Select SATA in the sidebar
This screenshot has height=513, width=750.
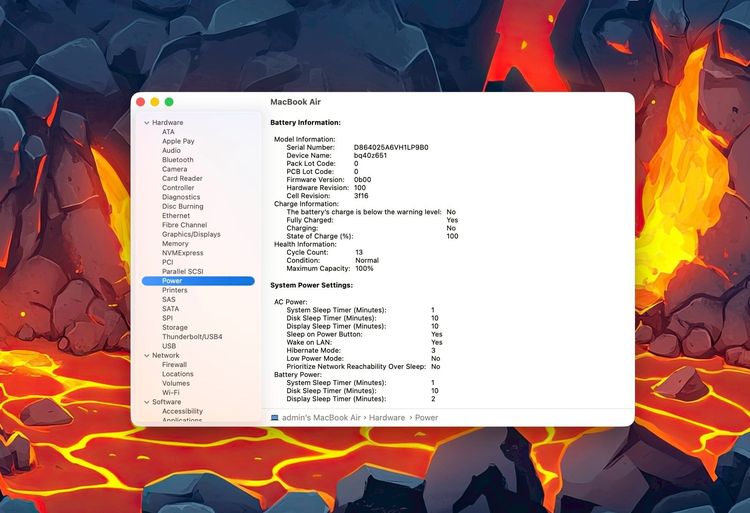coord(170,309)
